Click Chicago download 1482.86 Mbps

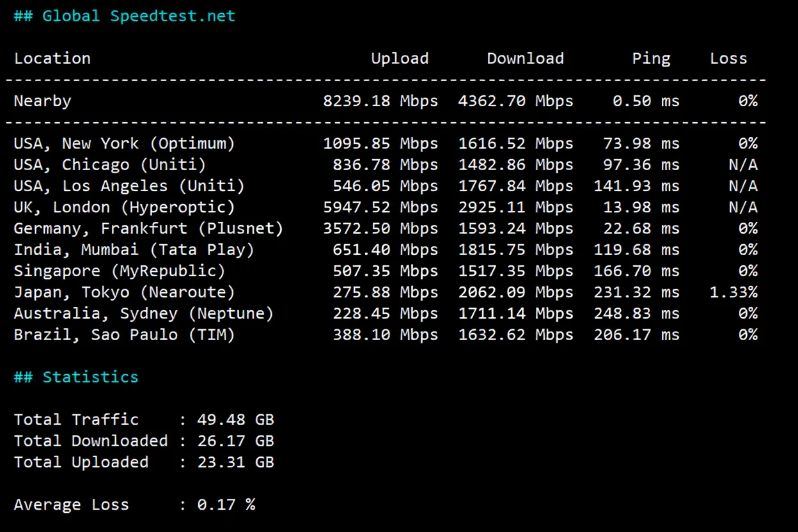click(x=515, y=165)
